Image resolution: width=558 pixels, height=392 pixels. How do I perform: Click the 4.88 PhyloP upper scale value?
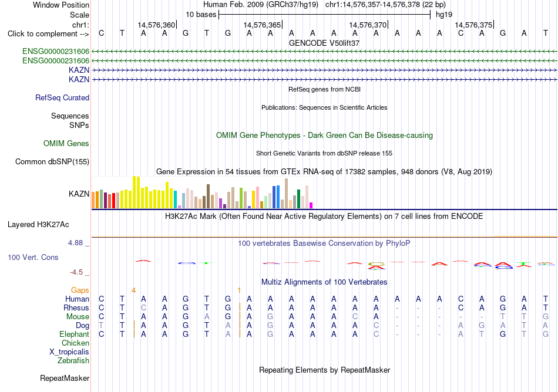pos(75,243)
